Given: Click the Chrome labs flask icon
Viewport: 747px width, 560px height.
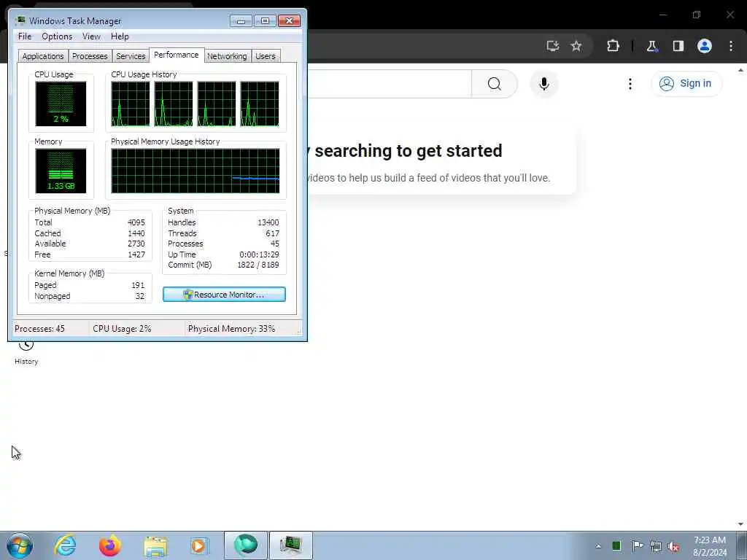Looking at the screenshot, I should [651, 46].
